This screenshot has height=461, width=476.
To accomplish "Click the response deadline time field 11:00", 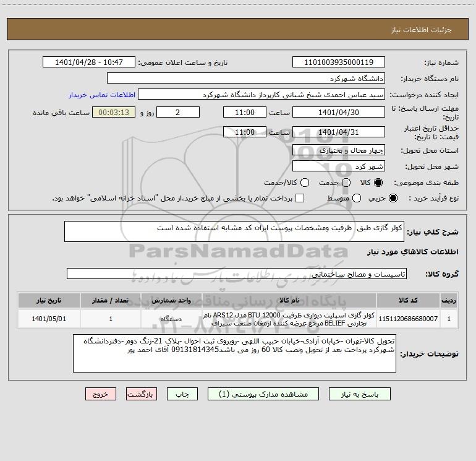I will coord(245,112).
